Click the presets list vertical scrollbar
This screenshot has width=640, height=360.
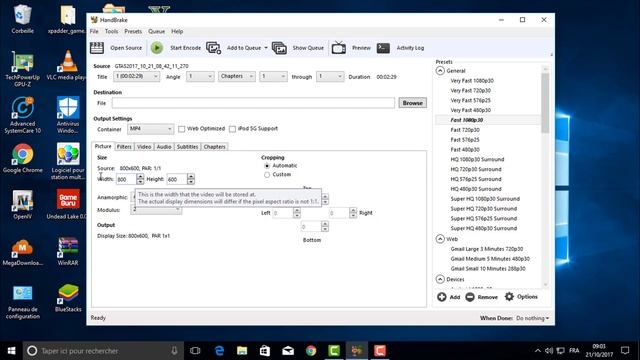(x=545, y=103)
